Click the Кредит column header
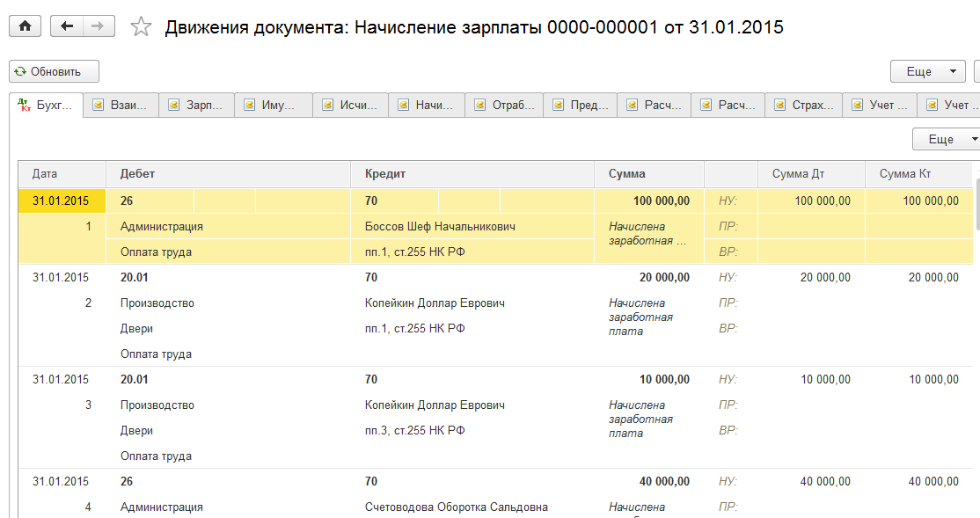 pyautogui.click(x=472, y=174)
